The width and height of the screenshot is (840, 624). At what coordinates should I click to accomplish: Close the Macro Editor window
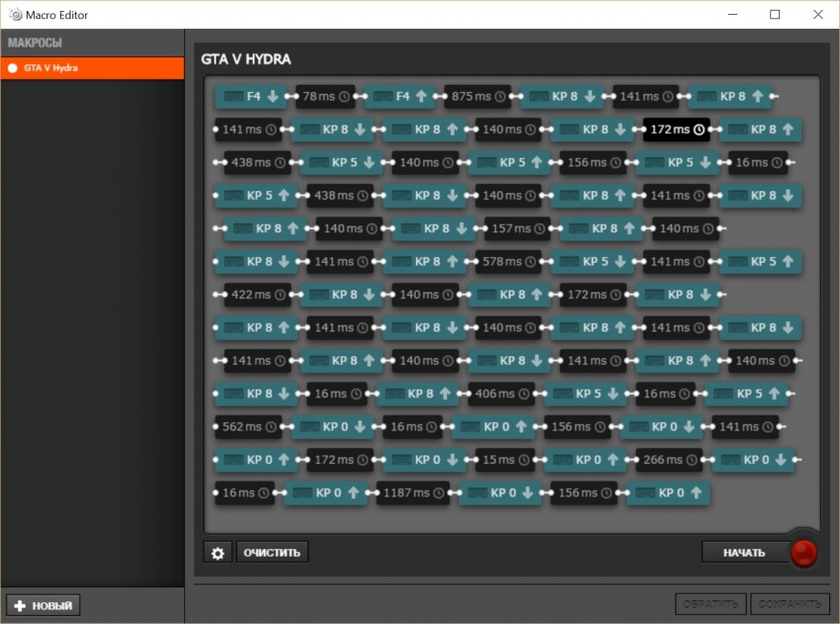[x=818, y=15]
